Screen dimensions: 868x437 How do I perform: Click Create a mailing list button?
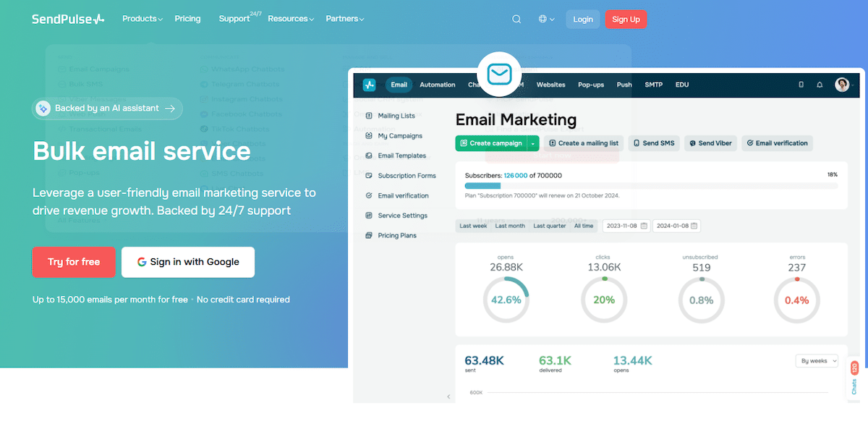tap(584, 143)
